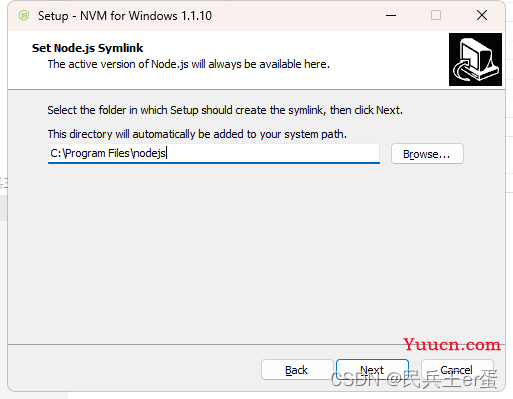Click the active version of Node.js subtitle
Image resolution: width=513 pixels, height=399 pixels.
(x=189, y=64)
